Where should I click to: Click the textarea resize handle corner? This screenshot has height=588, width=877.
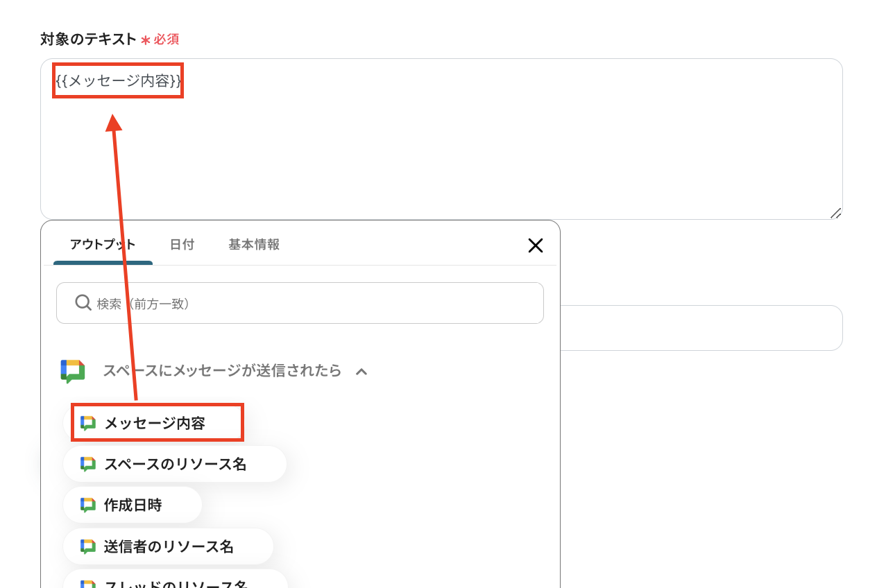coord(836,214)
